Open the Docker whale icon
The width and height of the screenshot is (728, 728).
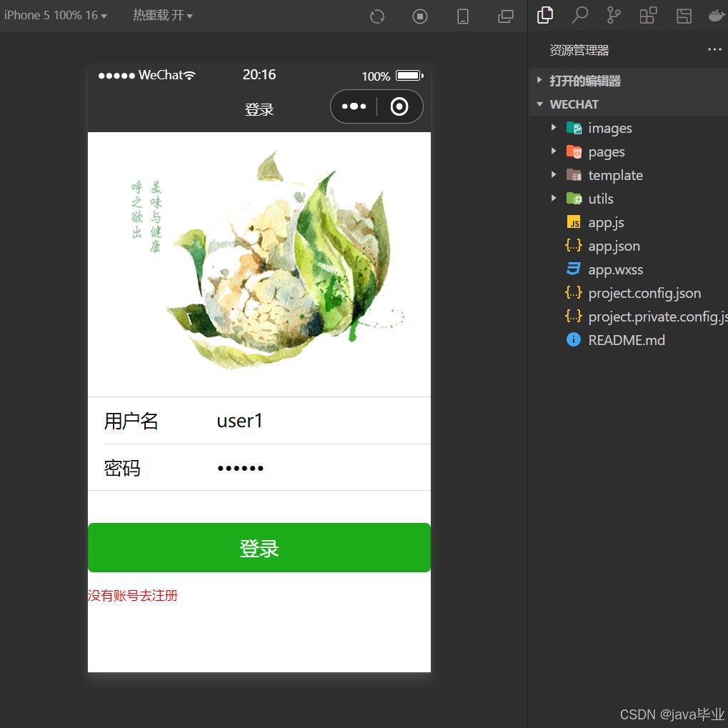tap(718, 16)
